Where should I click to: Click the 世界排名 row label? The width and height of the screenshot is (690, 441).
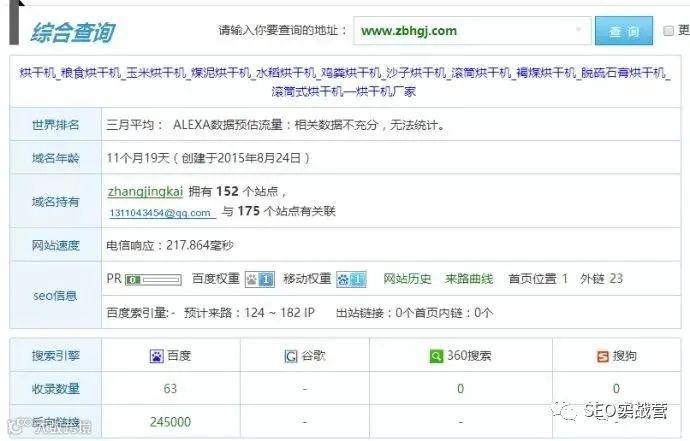pos(55,125)
